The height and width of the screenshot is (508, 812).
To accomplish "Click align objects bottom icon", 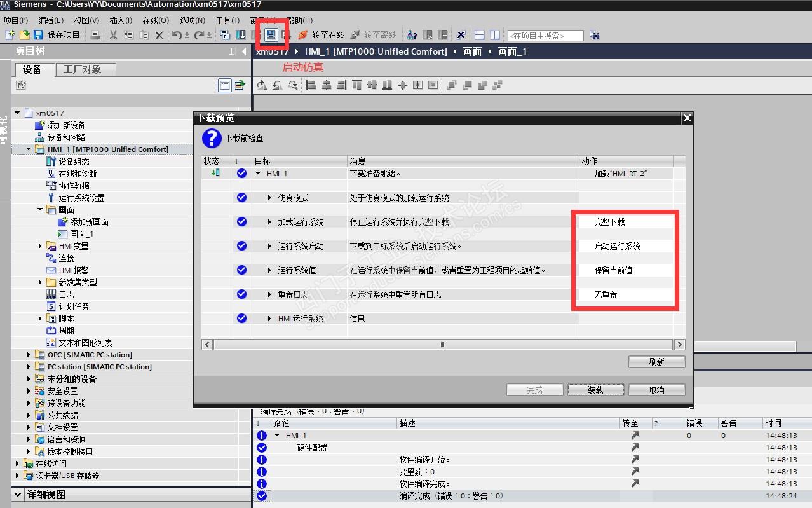I will point(387,85).
